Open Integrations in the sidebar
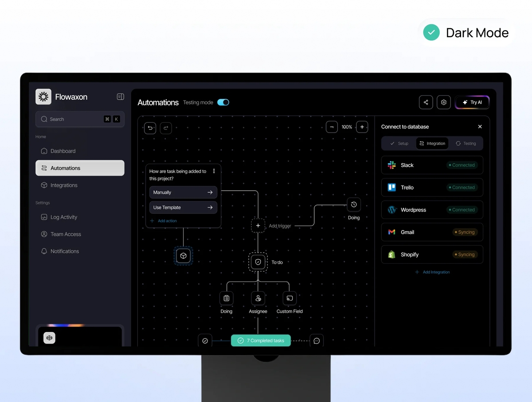532x402 pixels. (64, 185)
